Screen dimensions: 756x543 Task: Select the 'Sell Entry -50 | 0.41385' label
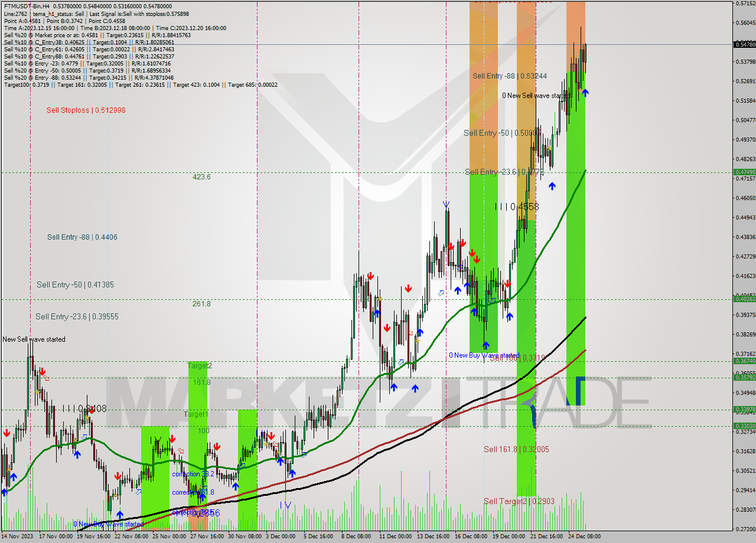(x=75, y=284)
